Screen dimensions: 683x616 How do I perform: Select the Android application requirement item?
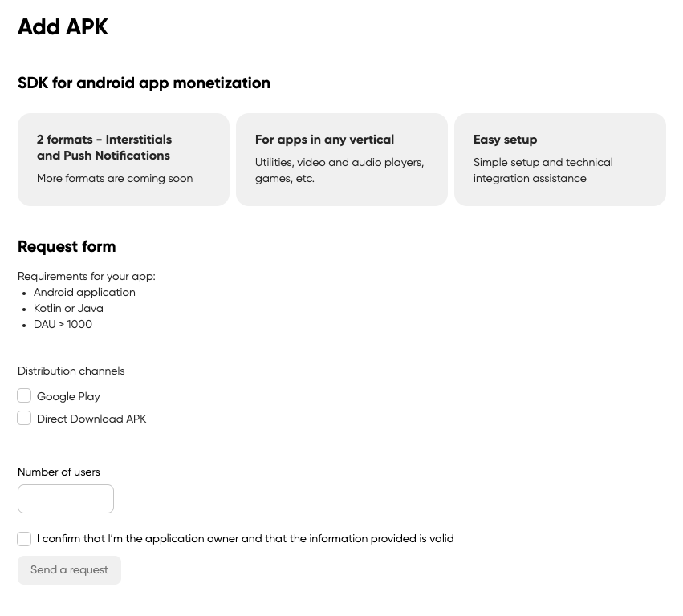point(84,293)
